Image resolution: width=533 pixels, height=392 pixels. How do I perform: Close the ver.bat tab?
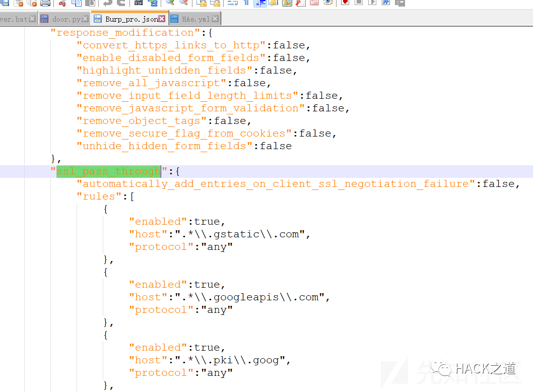pyautogui.click(x=32, y=19)
